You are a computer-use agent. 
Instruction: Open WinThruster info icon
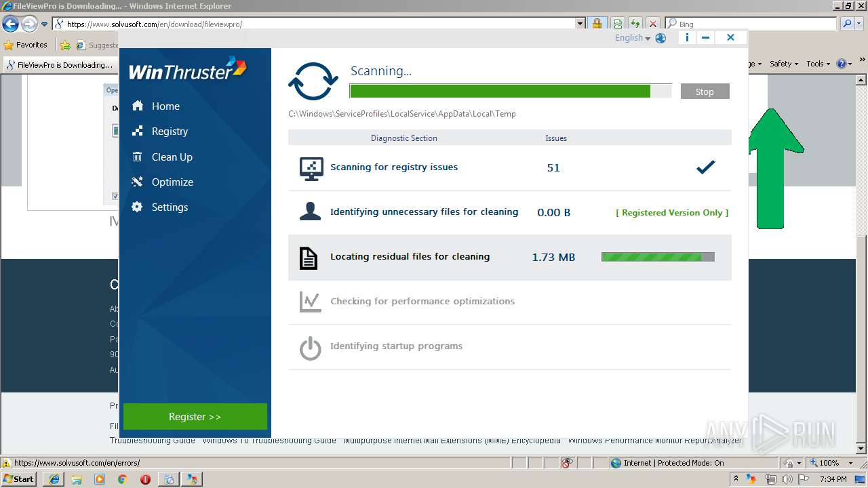point(687,37)
